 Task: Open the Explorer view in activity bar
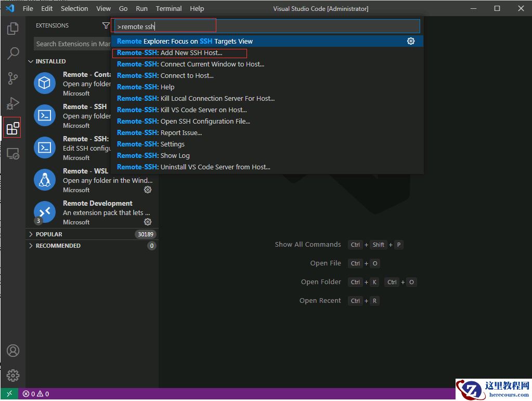pos(13,29)
